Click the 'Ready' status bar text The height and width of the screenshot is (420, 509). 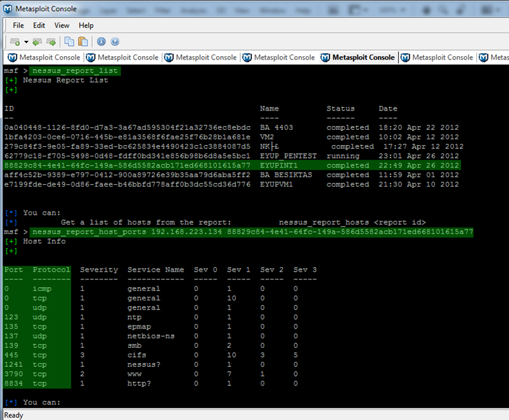(x=13, y=415)
